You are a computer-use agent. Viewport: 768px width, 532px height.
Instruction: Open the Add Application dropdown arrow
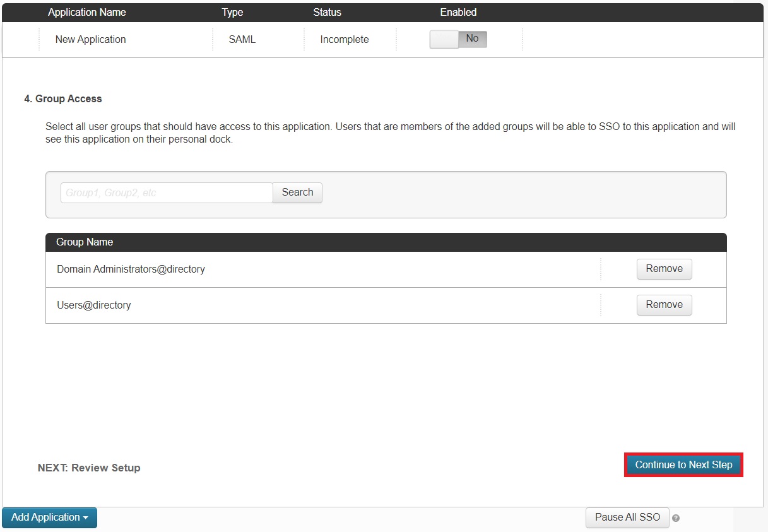(86, 517)
